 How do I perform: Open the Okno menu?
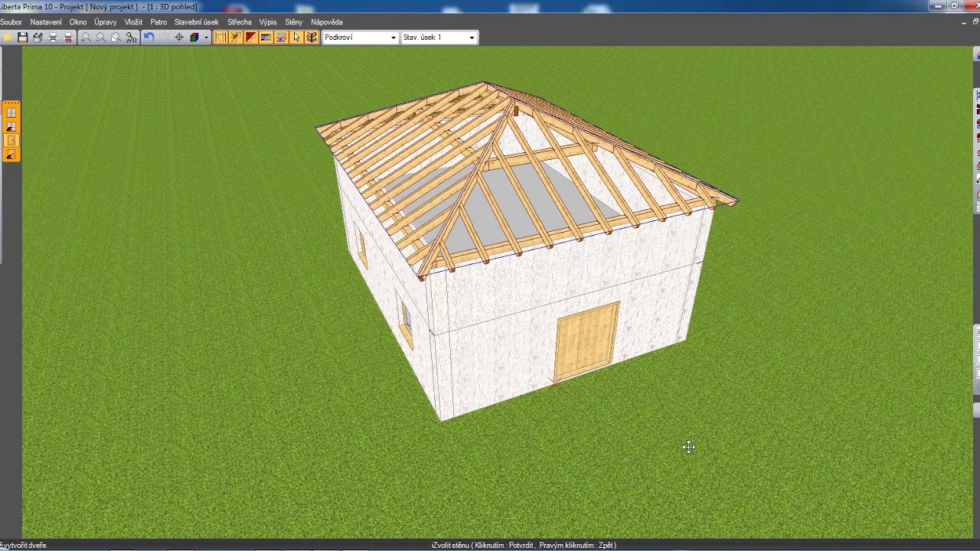pyautogui.click(x=78, y=22)
